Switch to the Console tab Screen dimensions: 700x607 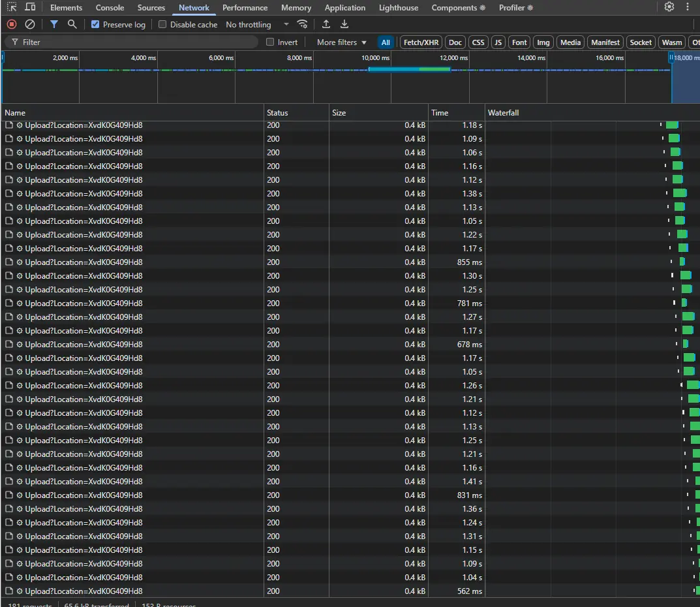point(110,7)
